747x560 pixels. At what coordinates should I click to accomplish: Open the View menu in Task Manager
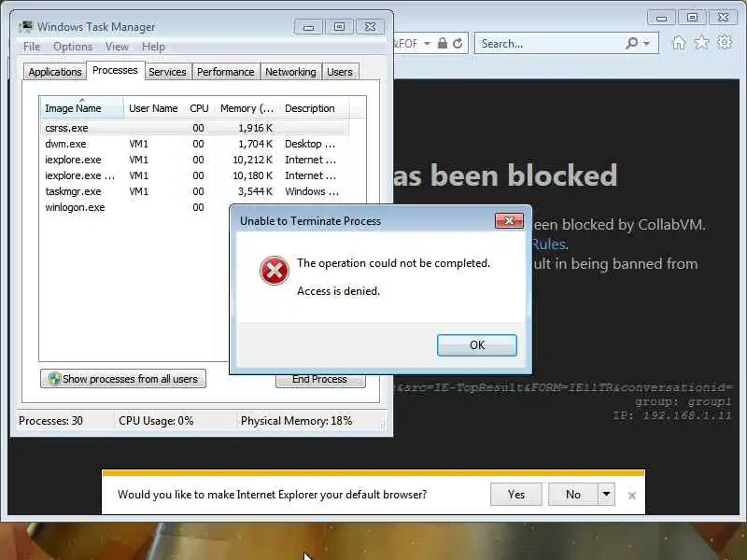click(117, 47)
